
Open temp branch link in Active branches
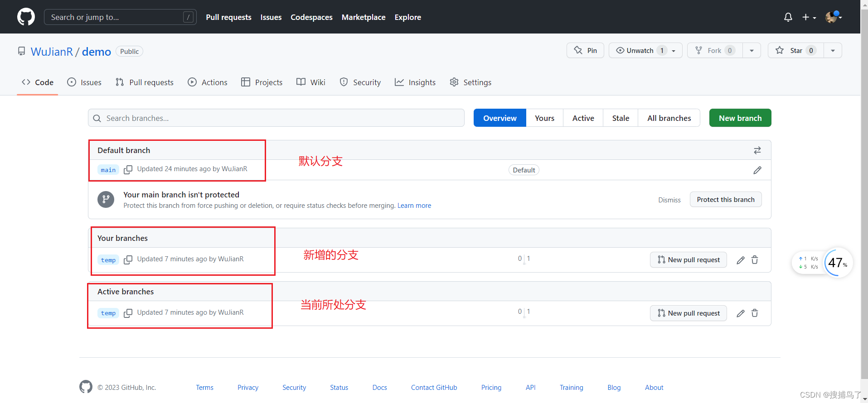(108, 313)
